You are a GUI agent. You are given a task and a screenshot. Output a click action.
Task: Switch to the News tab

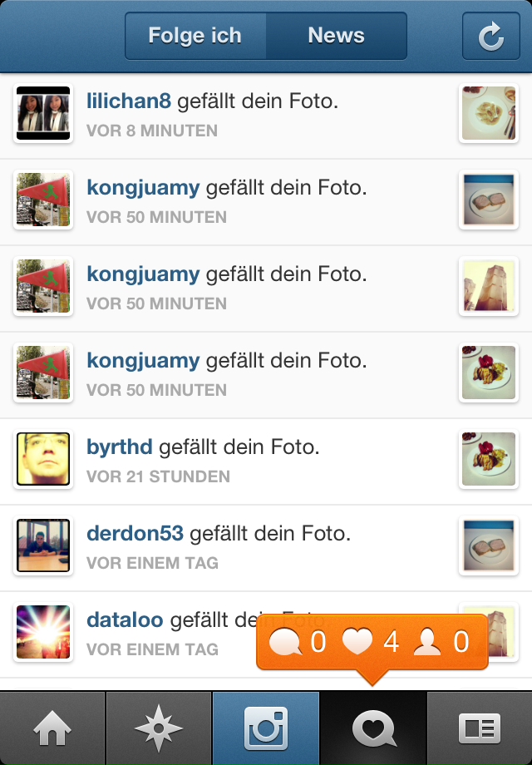[337, 36]
